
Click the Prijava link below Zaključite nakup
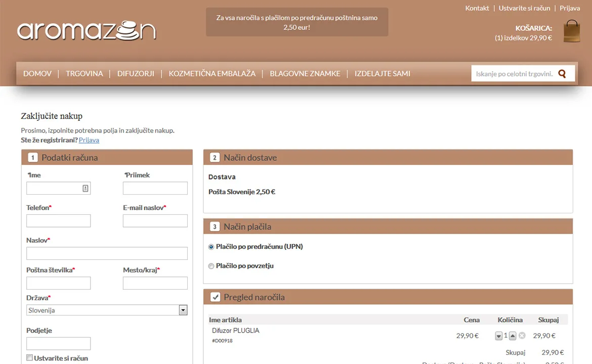[89, 140]
